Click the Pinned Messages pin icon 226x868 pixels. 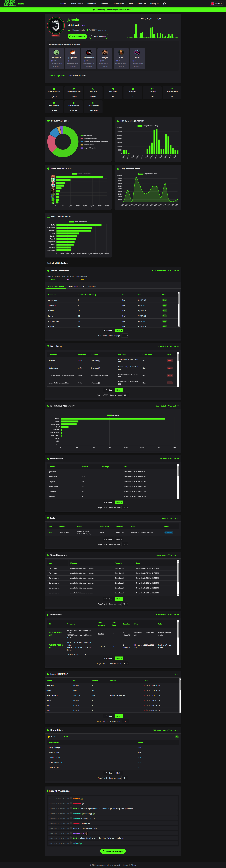click(x=172, y=89)
